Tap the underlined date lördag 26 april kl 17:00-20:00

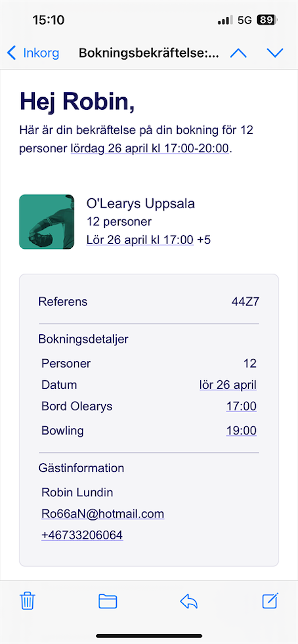[x=149, y=149]
